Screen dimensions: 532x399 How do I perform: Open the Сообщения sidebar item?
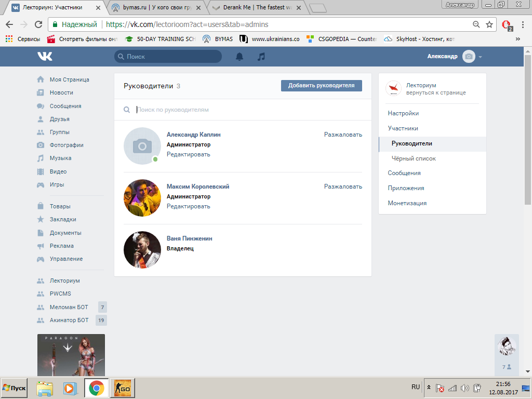click(65, 106)
